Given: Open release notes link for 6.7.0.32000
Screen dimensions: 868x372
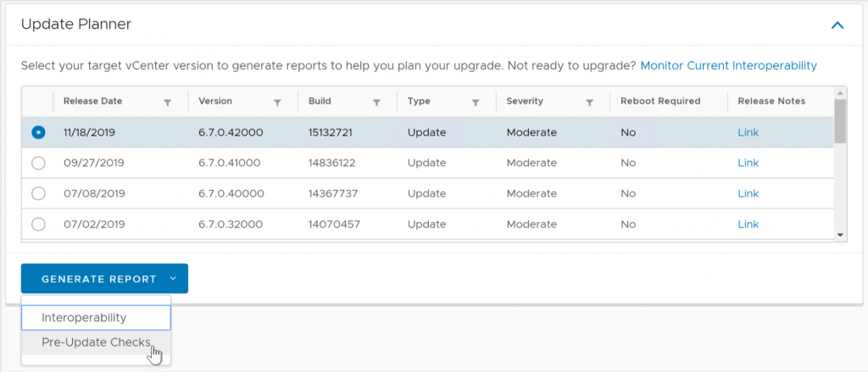Looking at the screenshot, I should click(x=748, y=225).
